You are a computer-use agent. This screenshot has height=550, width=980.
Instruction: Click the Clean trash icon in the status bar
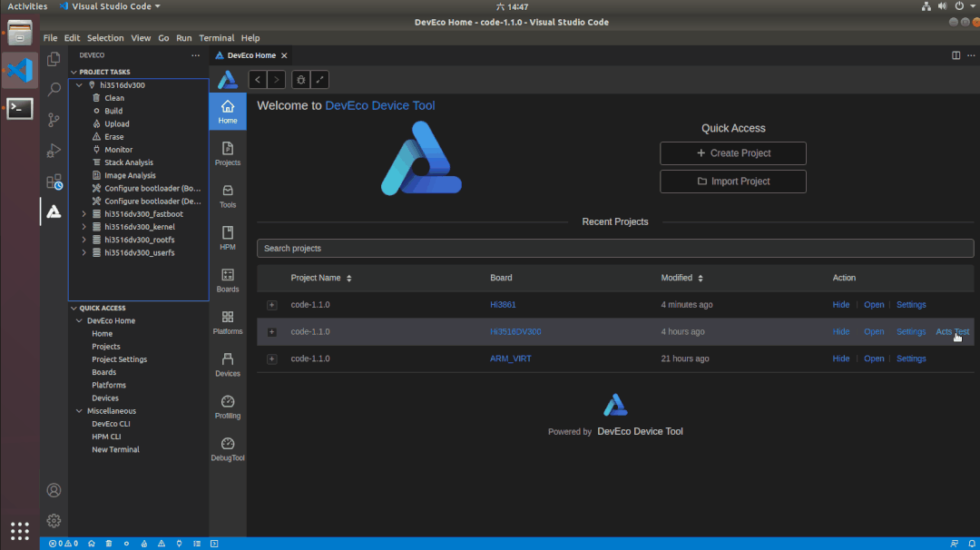(108, 543)
